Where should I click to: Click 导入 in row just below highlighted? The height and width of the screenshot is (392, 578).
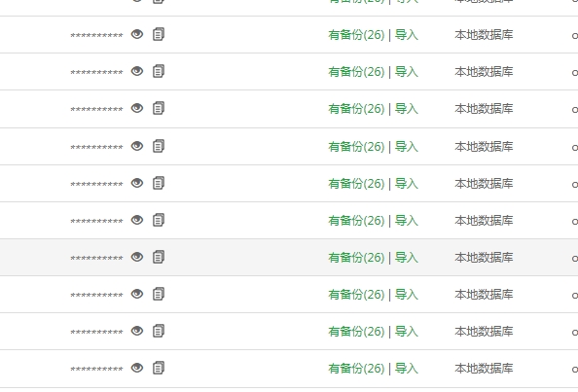point(406,295)
